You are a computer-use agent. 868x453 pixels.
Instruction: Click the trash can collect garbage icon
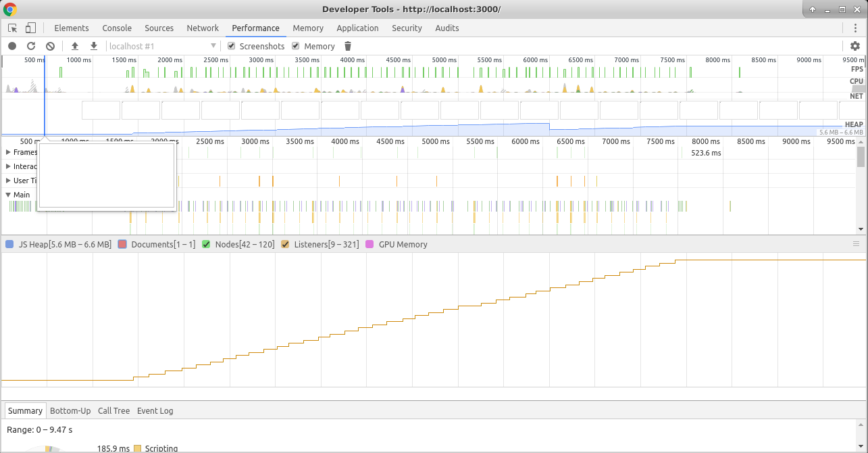point(348,46)
